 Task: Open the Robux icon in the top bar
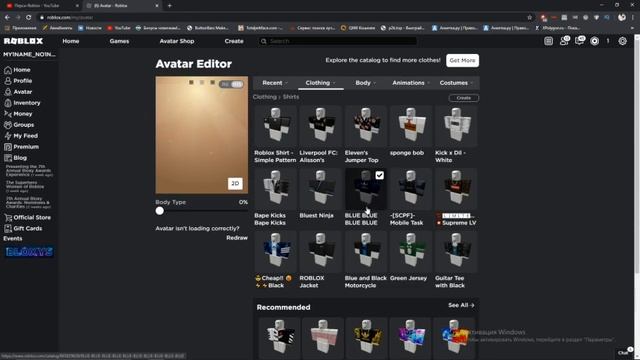point(595,41)
